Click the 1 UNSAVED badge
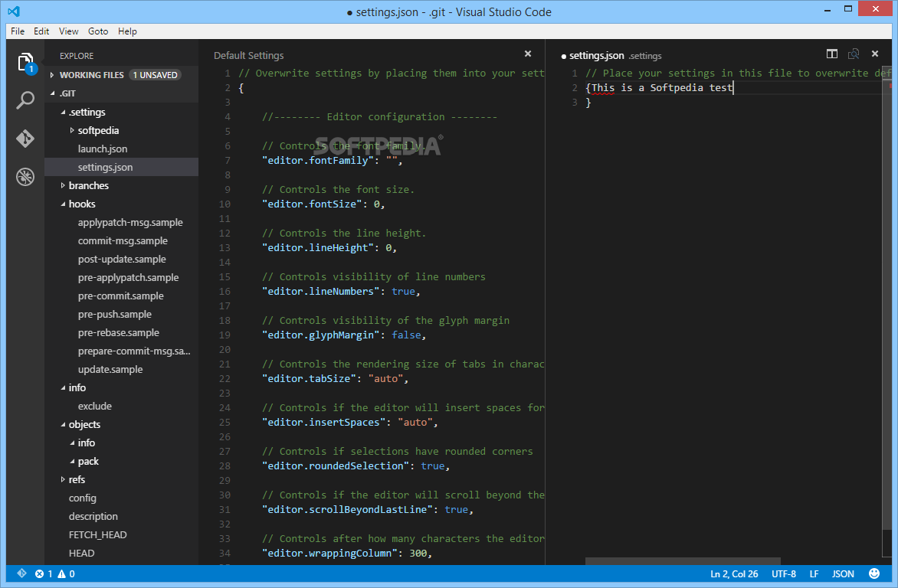 (x=156, y=75)
